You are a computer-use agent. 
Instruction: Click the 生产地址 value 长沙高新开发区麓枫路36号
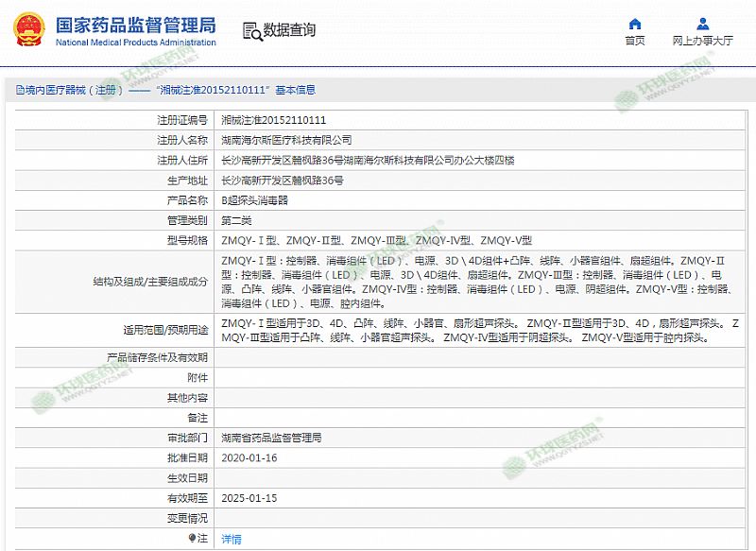[282, 180]
